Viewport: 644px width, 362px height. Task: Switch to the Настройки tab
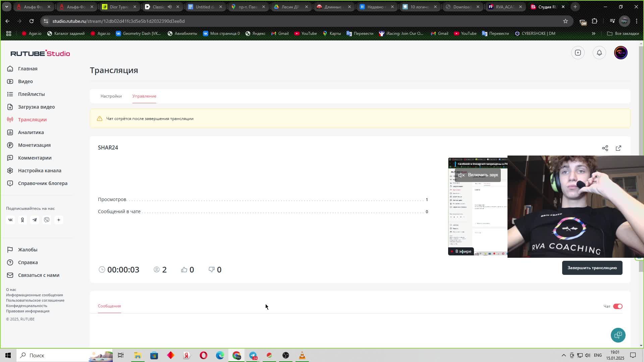point(111,96)
